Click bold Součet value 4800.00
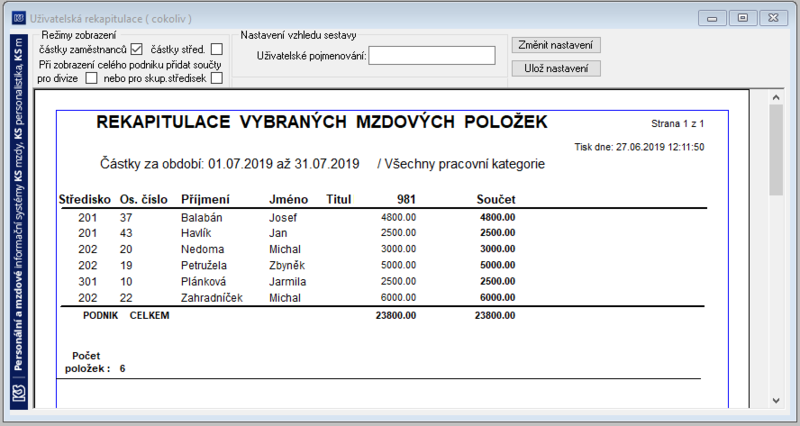 pos(497,217)
